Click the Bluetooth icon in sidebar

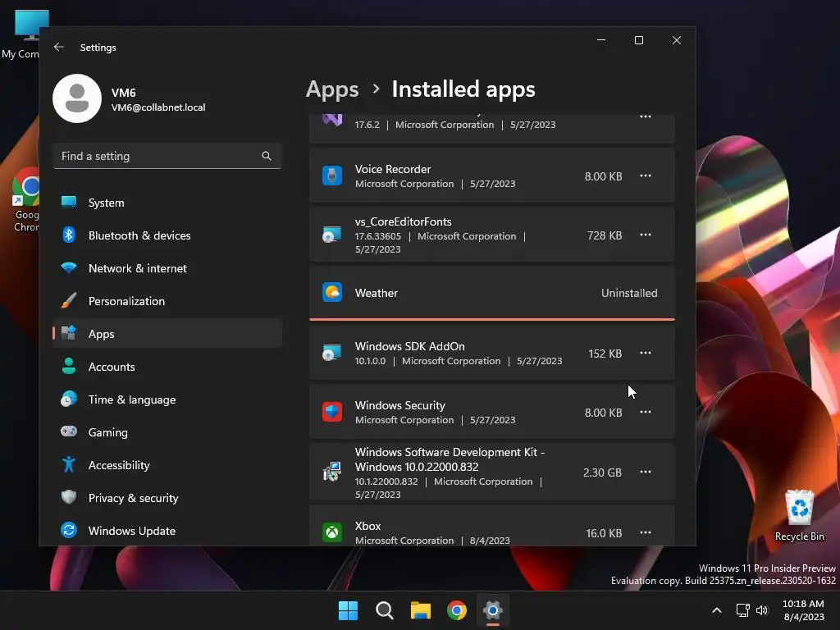(x=69, y=235)
